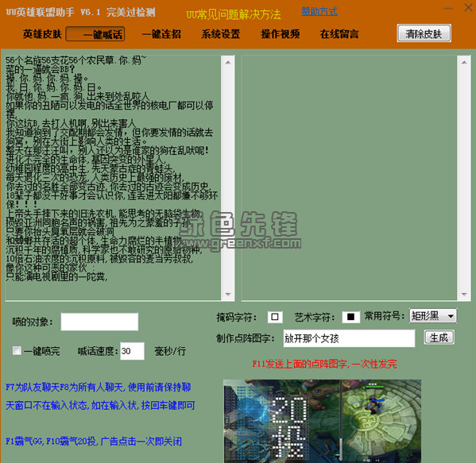This screenshot has width=476, height=463.
Task: Go to 在线留言 tab
Action: tap(339, 34)
